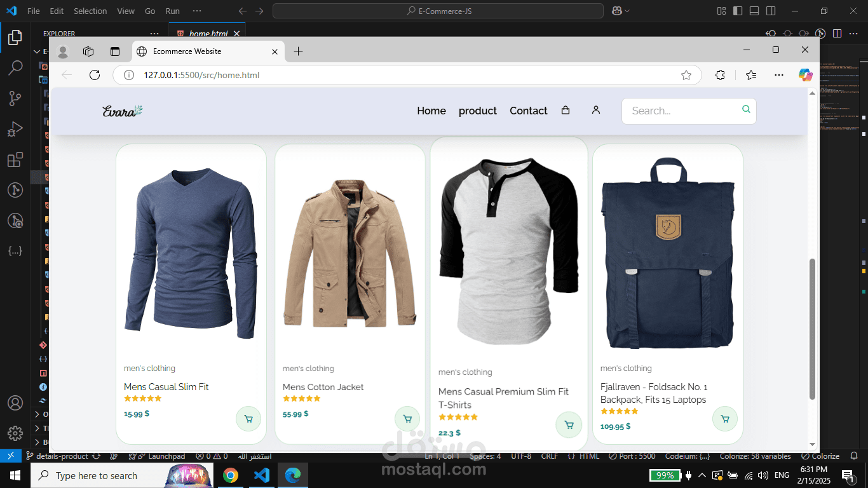Add Mens Casual Premium Slim Fit T-Shirts to cart

point(569,425)
